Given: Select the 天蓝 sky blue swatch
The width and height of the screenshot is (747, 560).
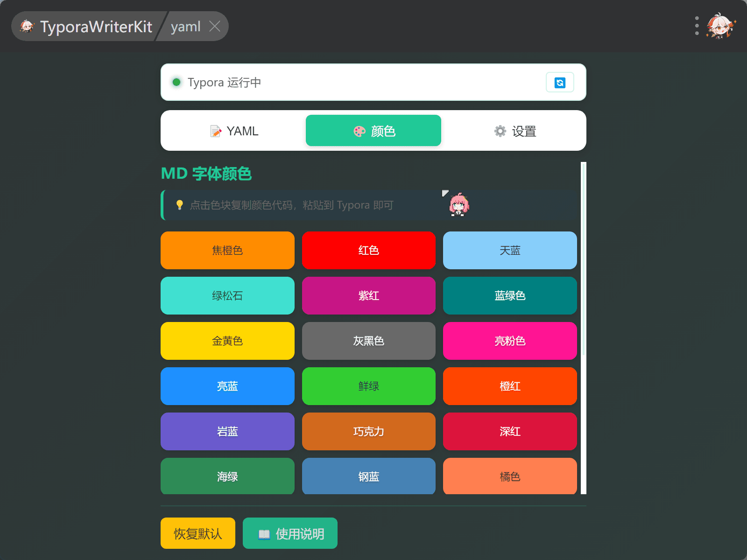Looking at the screenshot, I should coord(510,251).
